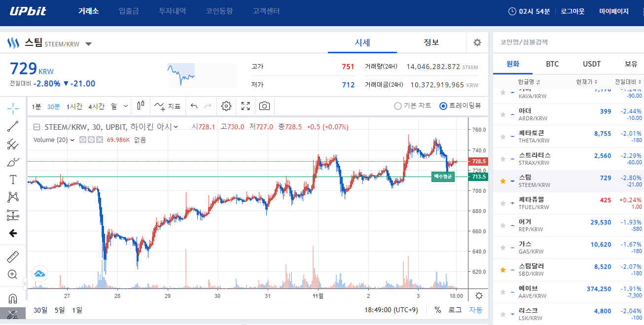Toggle the magnet mode tool
The height and width of the screenshot is (325, 644).
point(13,298)
